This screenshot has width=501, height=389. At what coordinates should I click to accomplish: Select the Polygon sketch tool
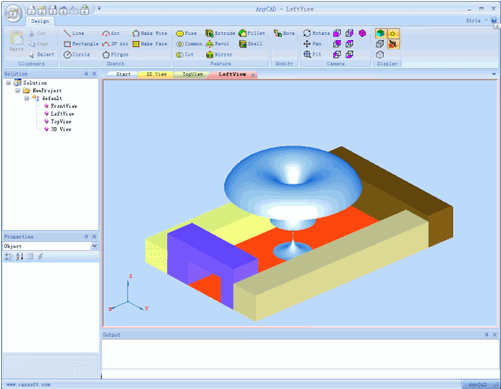click(115, 54)
